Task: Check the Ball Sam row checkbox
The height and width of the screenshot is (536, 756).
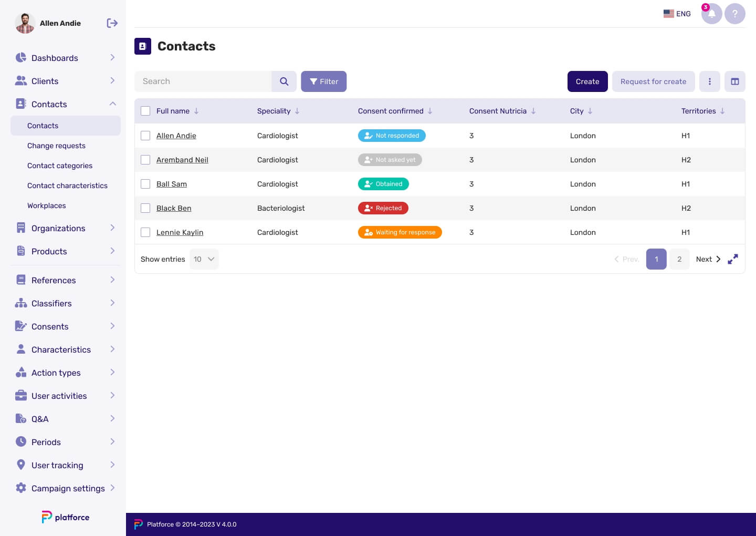Action: click(145, 184)
